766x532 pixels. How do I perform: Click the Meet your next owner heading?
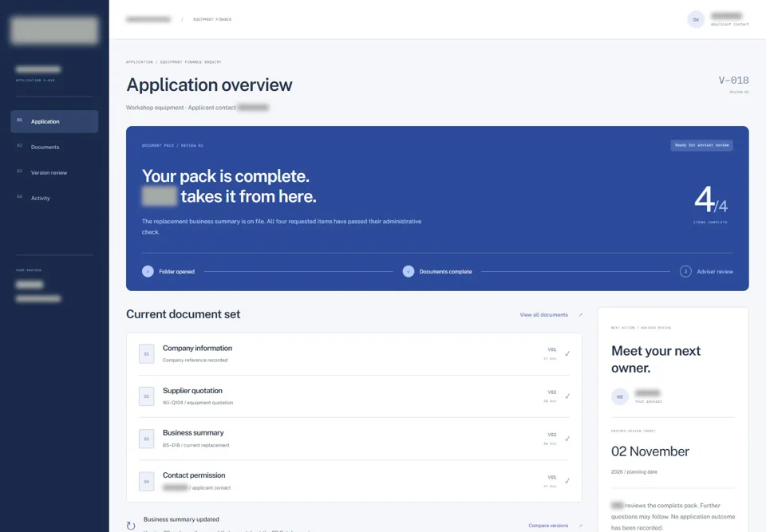click(656, 359)
